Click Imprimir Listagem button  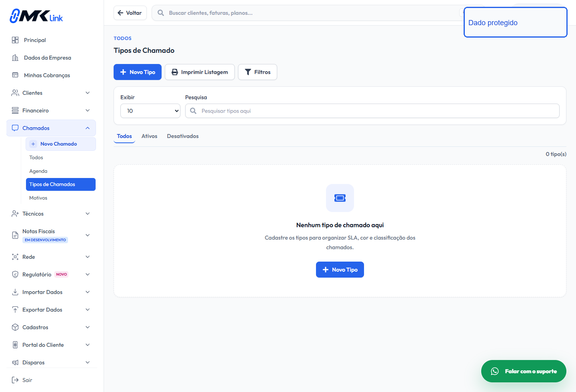click(x=200, y=72)
